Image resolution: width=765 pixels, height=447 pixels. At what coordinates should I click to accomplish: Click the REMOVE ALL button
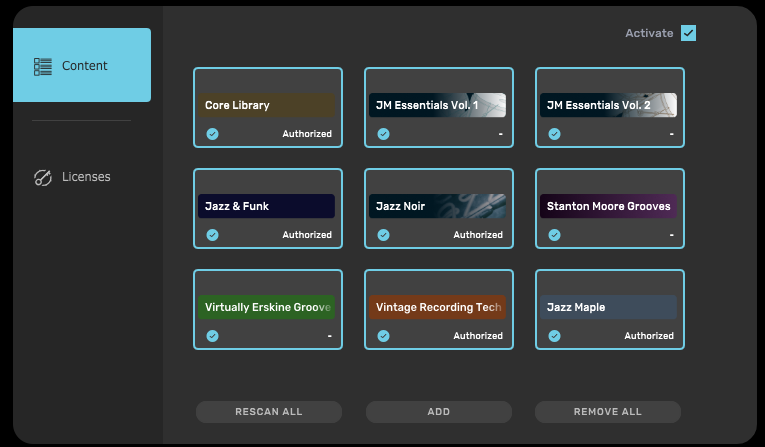coord(608,412)
